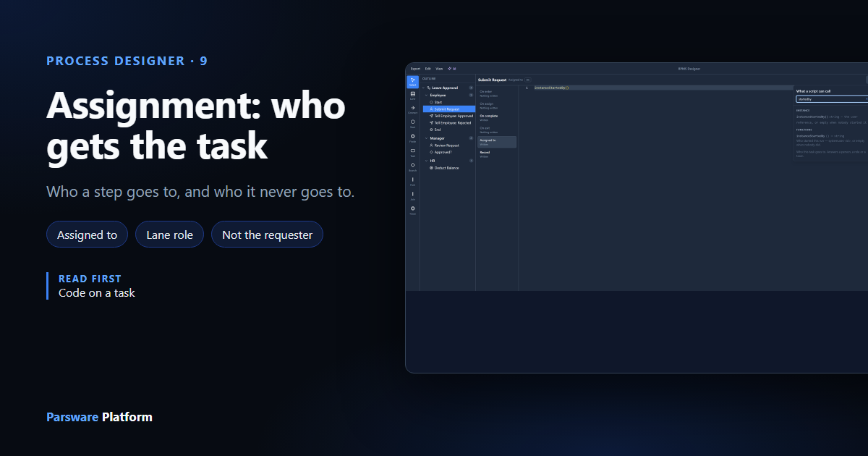The image size is (868, 456).
Task: Open the Edit menu
Action: pyautogui.click(x=428, y=69)
